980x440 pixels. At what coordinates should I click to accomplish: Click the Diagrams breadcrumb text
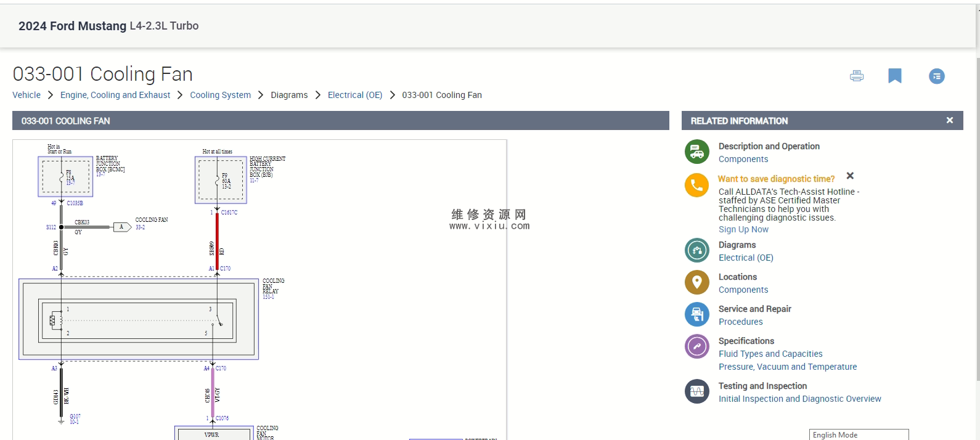[289, 95]
